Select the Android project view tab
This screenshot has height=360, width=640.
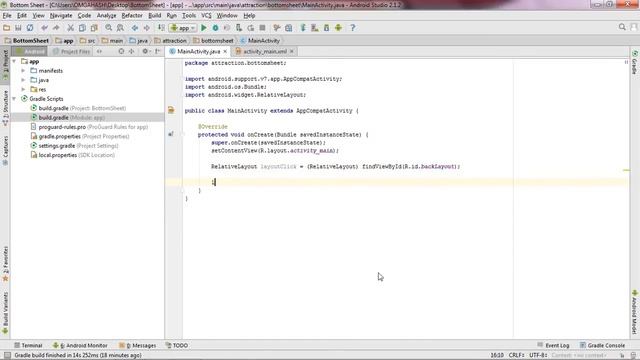point(30,51)
